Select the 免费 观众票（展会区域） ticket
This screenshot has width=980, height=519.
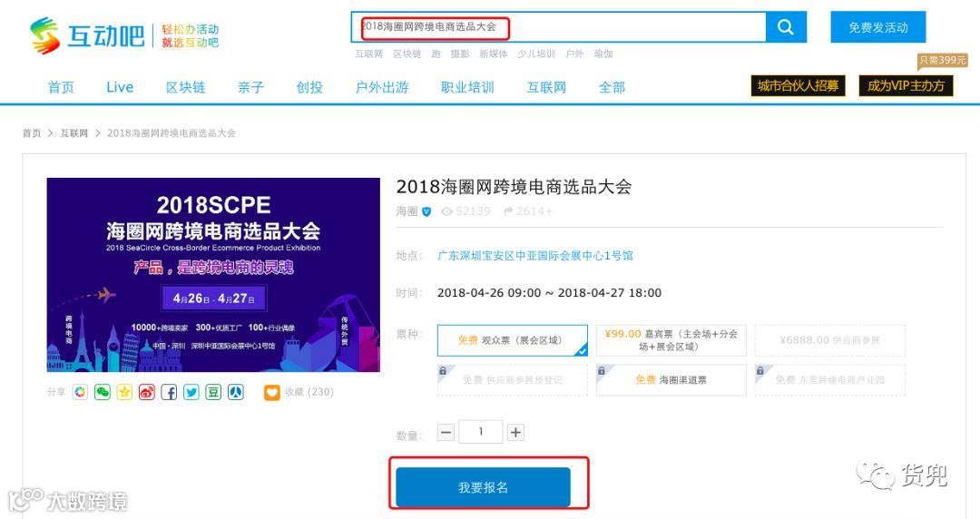pyautogui.click(x=513, y=340)
